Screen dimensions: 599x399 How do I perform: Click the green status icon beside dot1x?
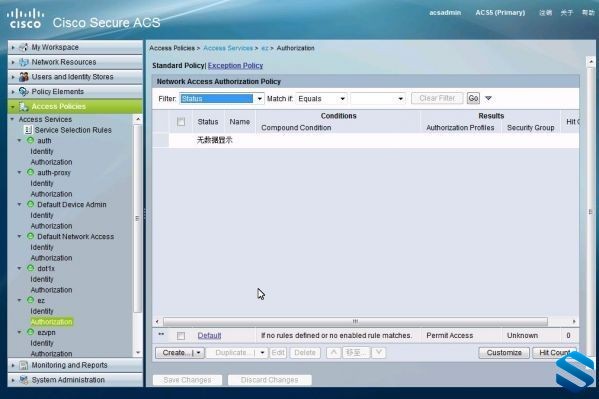click(x=31, y=268)
